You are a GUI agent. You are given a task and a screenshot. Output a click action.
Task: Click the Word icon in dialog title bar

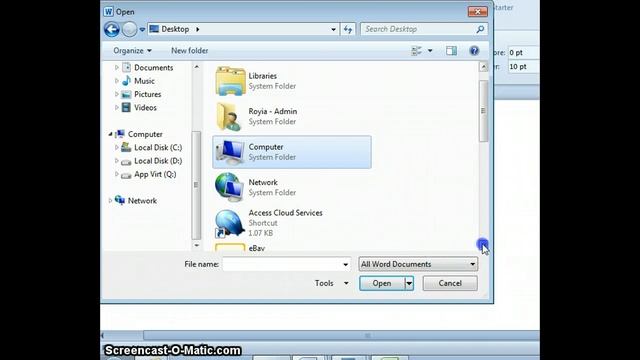click(108, 11)
